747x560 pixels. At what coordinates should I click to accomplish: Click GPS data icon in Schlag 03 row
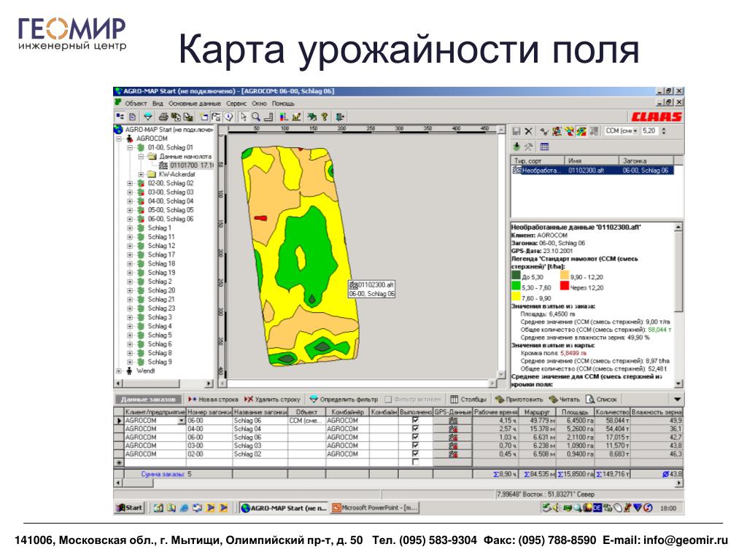(x=453, y=446)
